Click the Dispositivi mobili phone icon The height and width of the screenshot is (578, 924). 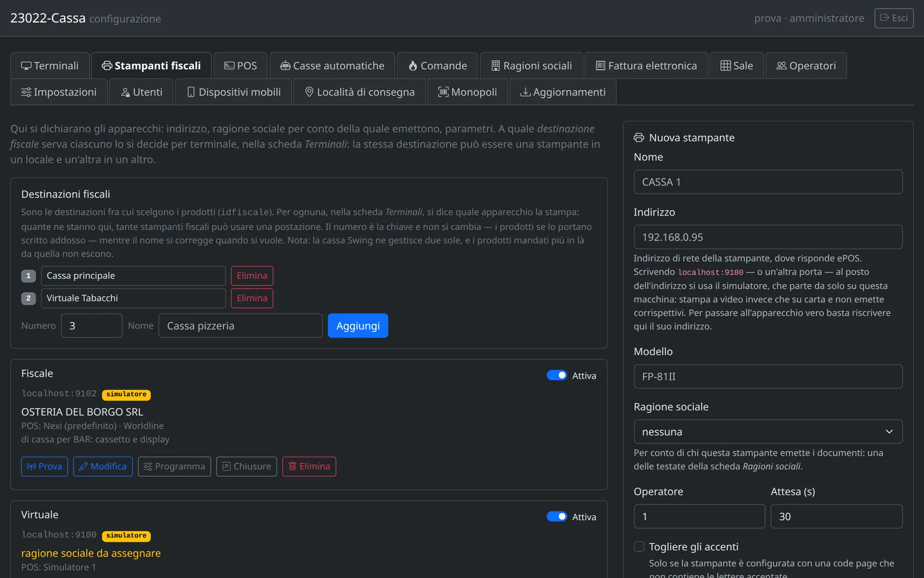pyautogui.click(x=191, y=92)
